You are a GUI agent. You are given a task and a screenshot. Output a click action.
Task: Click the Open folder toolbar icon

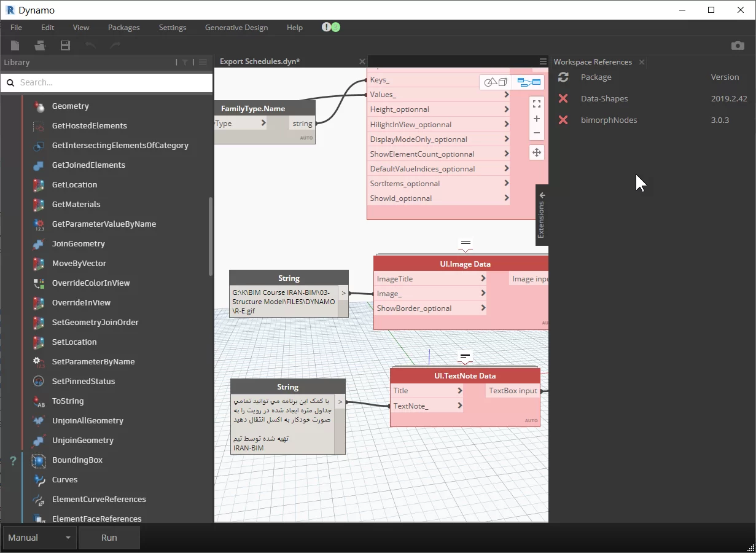point(40,45)
